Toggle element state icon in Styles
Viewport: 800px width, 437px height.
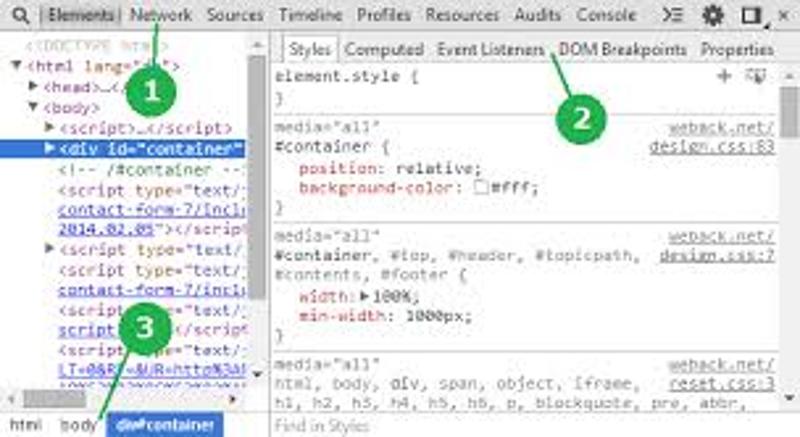756,76
